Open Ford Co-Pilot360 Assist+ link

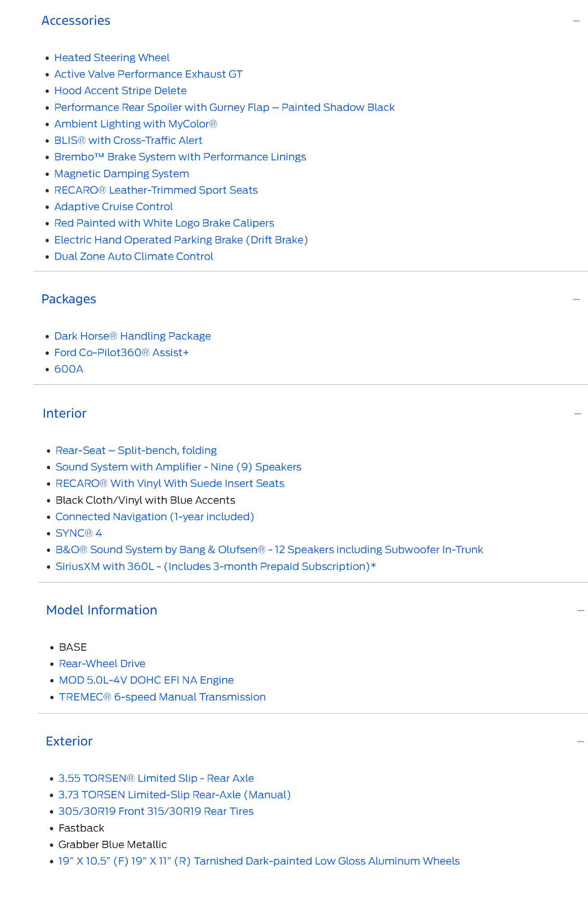pos(121,353)
